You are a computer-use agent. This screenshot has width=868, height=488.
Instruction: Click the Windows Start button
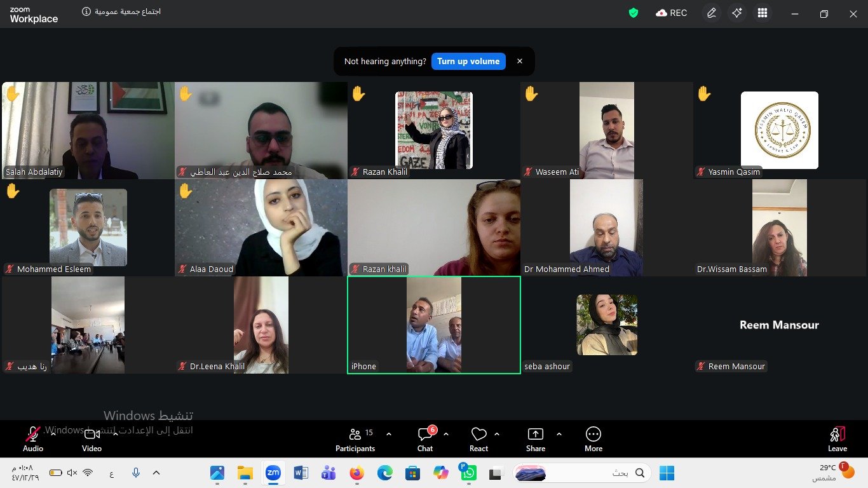667,473
